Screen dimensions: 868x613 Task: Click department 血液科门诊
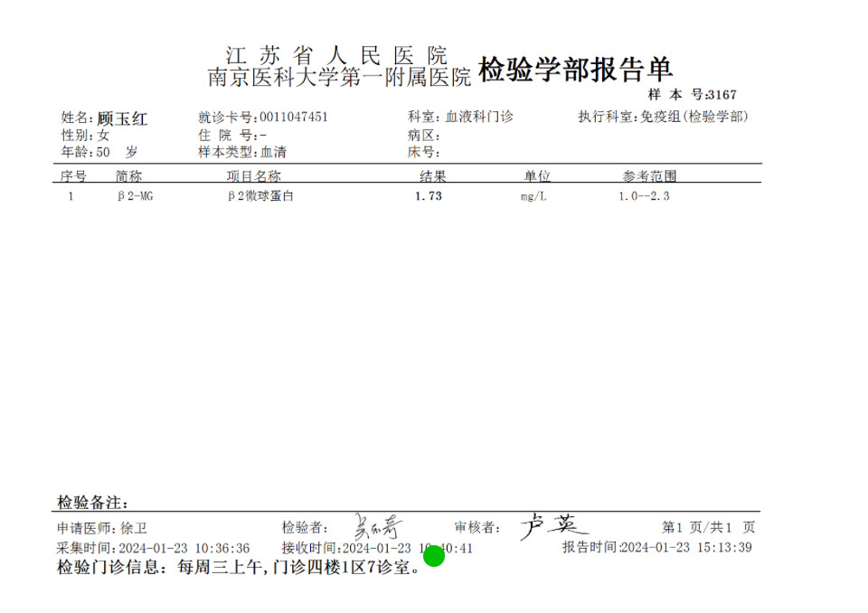click(479, 117)
